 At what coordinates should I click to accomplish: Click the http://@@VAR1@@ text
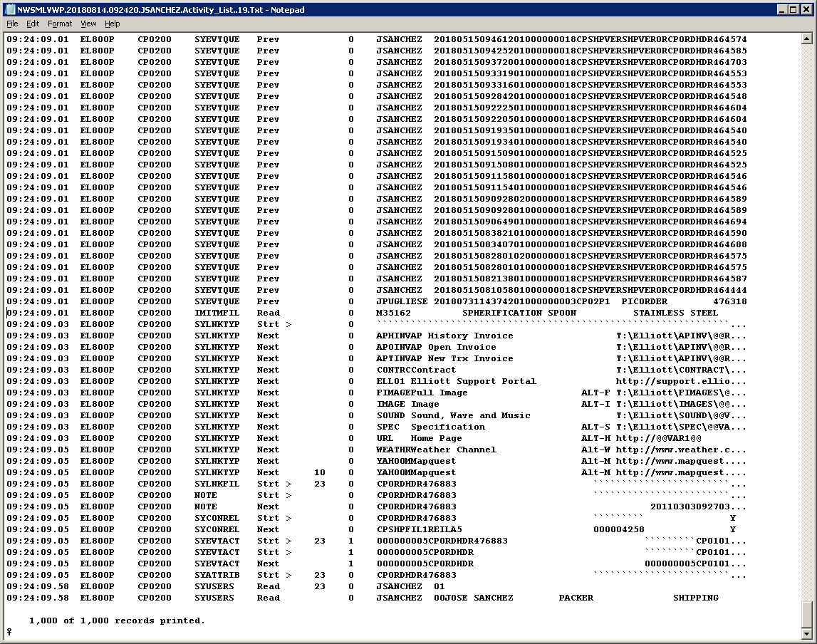click(659, 439)
